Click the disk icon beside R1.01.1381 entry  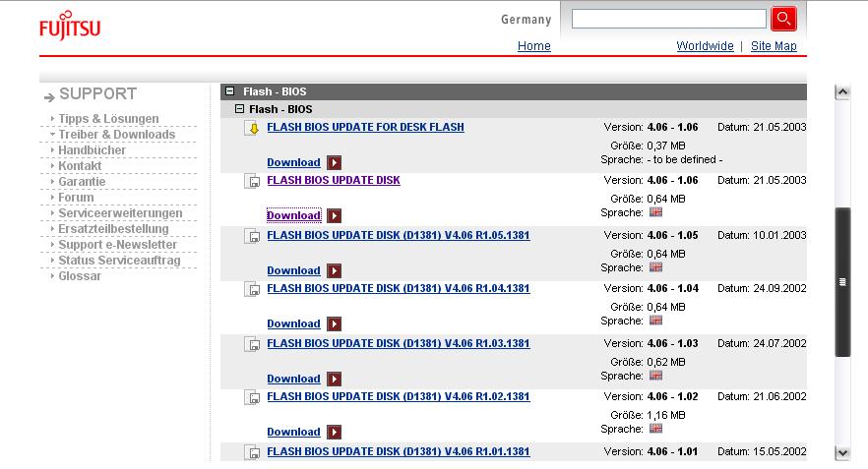[252, 453]
